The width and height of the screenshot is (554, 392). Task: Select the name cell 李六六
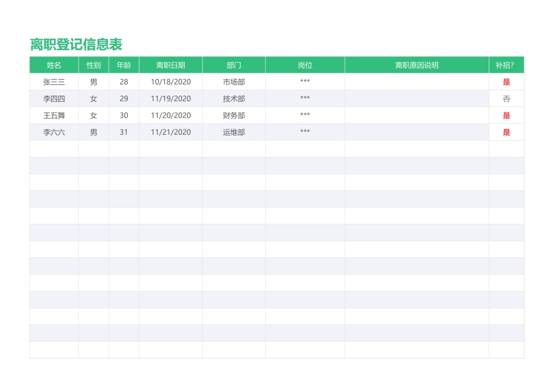(x=54, y=132)
